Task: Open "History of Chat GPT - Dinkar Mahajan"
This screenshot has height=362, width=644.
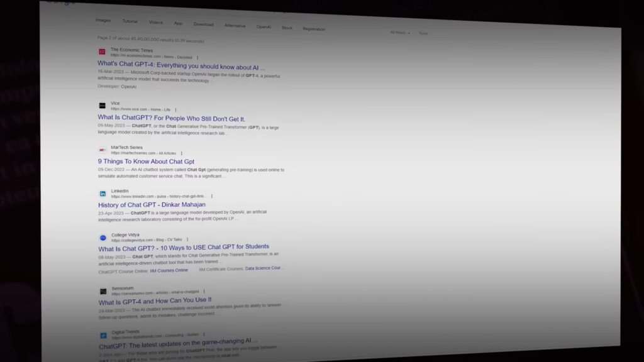Action: [x=152, y=204]
